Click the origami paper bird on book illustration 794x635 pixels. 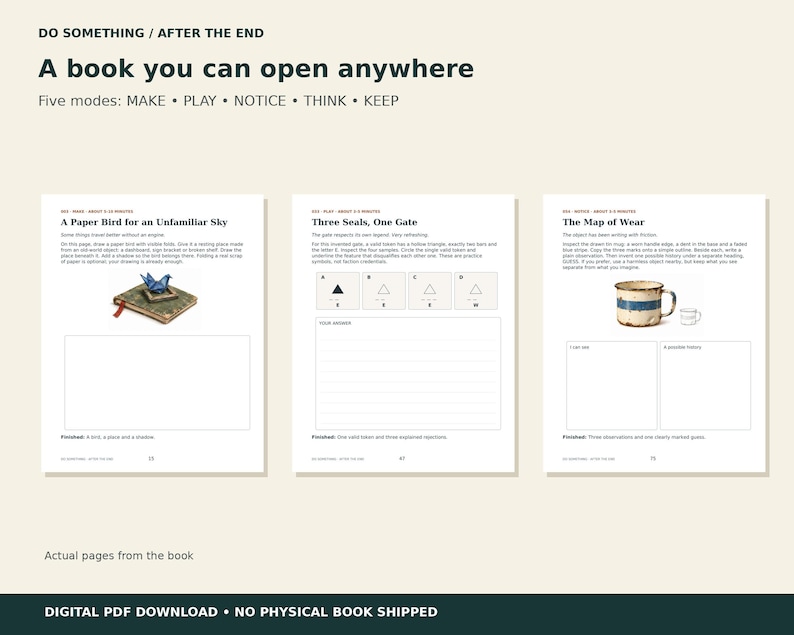point(154,298)
